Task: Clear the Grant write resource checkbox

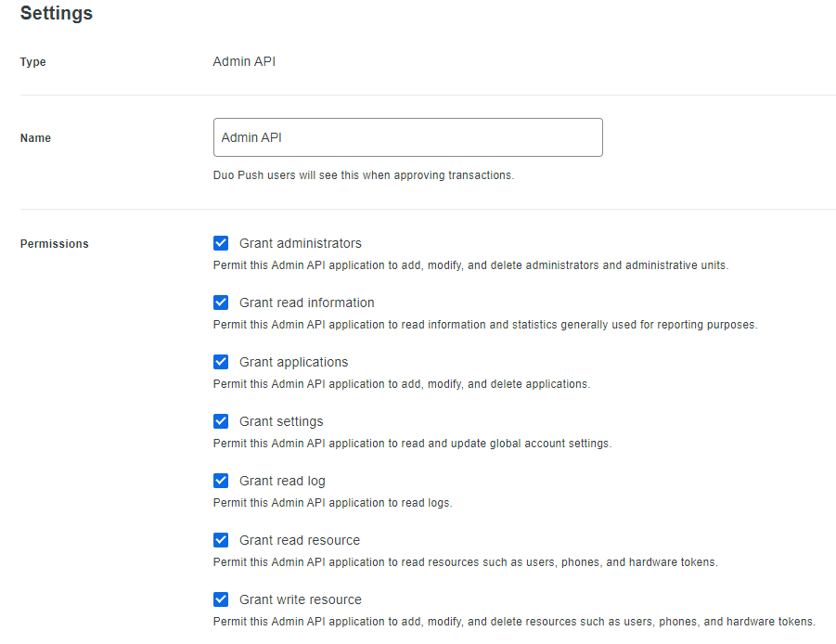Action: (221, 599)
